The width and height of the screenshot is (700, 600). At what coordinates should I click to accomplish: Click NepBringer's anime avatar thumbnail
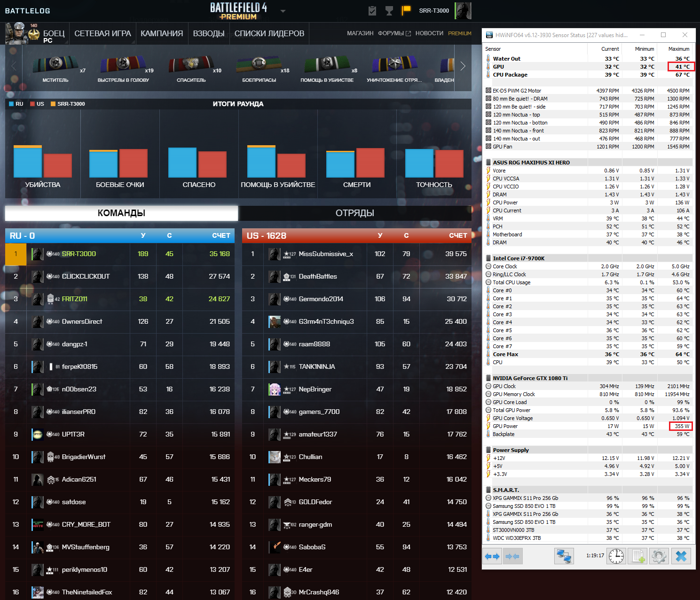(x=275, y=389)
